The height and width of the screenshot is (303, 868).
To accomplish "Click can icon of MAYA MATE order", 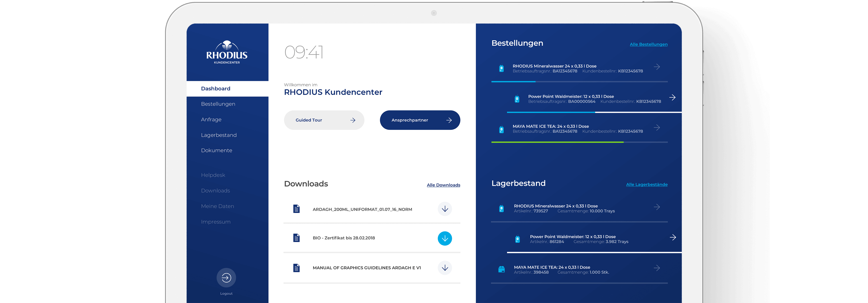I will tap(501, 129).
